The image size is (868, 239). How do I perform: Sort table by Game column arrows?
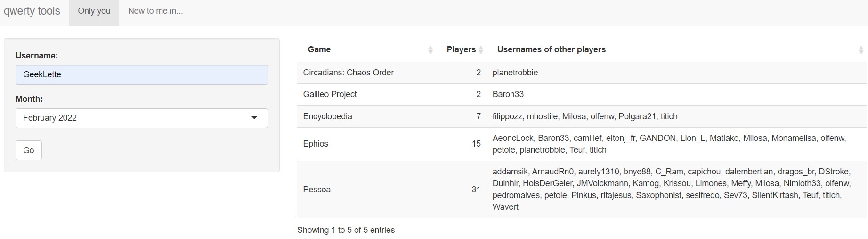tap(430, 50)
